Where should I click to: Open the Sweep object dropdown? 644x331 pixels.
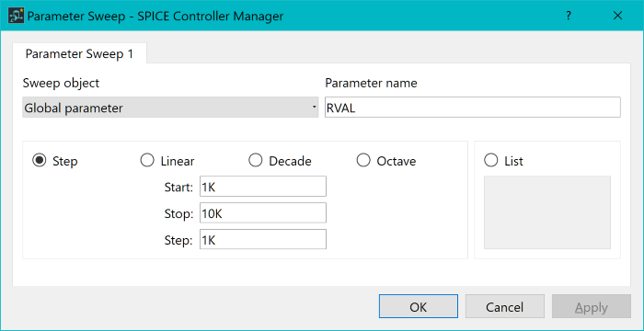point(170,108)
